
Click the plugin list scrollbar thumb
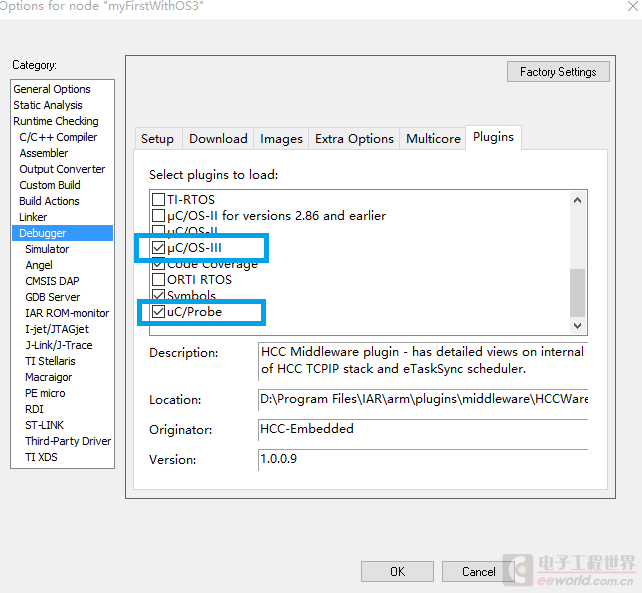(577, 292)
